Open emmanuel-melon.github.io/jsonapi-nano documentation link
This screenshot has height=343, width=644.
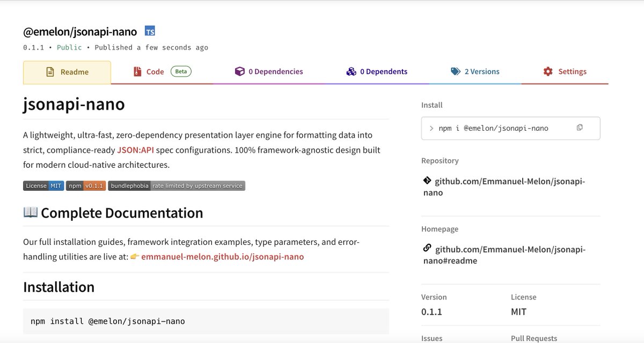coord(223,257)
